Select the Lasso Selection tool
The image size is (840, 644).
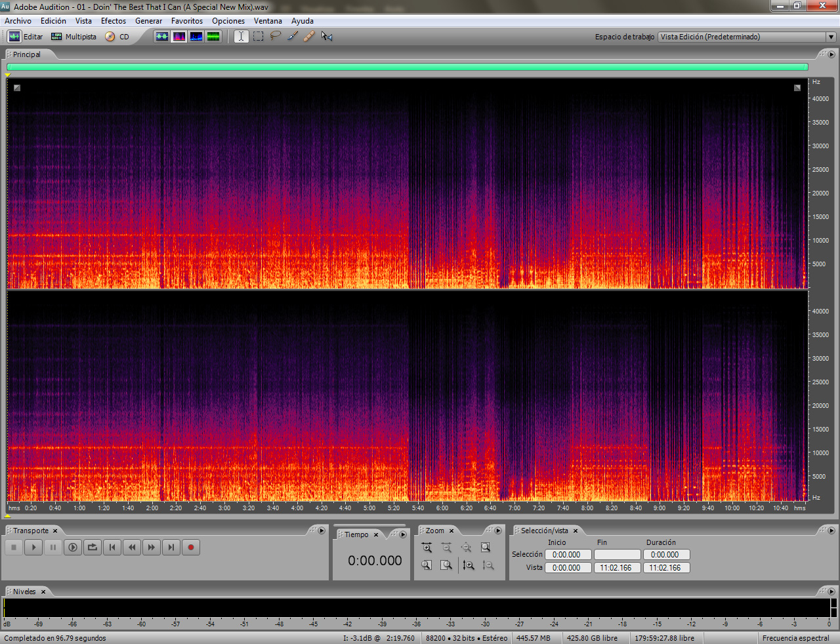[276, 37]
